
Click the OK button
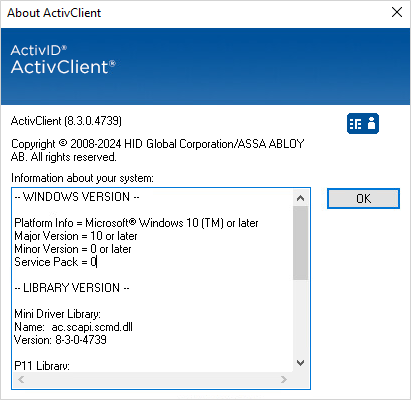click(363, 199)
